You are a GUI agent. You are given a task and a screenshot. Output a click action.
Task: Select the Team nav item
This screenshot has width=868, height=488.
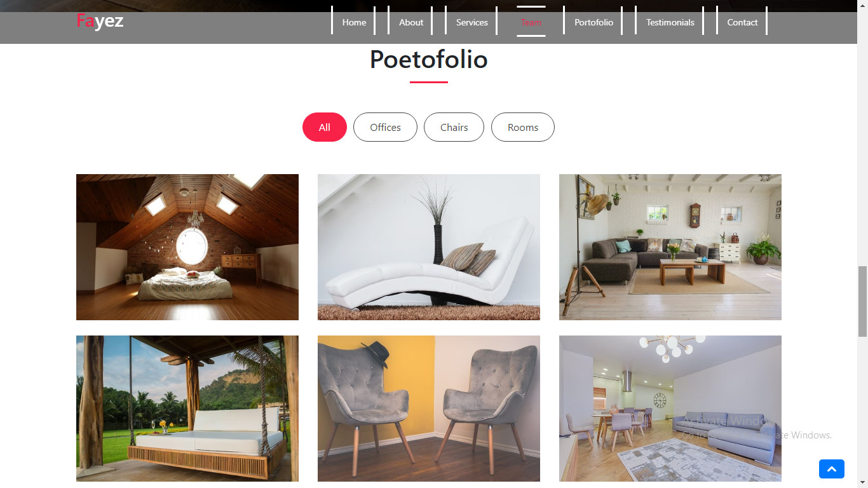(531, 22)
